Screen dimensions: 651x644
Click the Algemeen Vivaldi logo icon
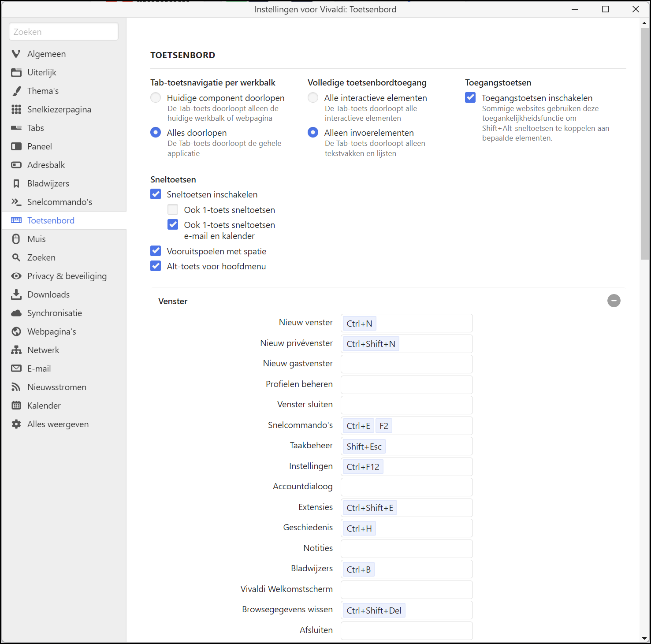coord(16,54)
